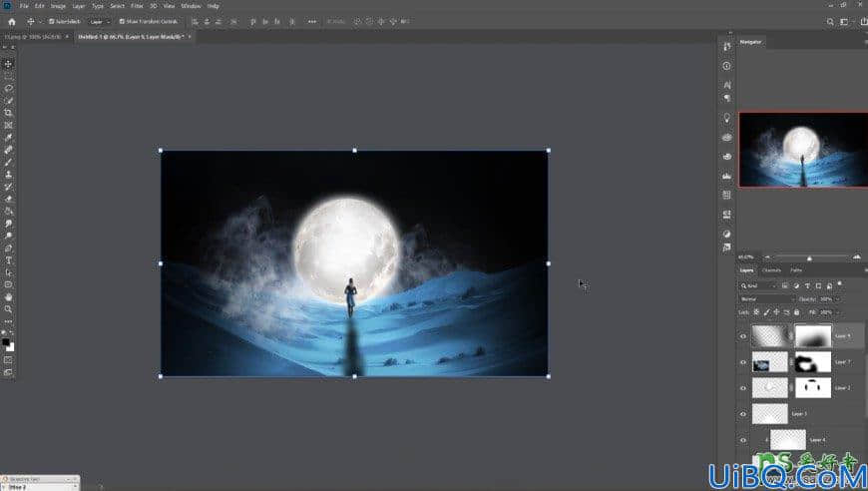Select the Zoom tool in toolbox
This screenshot has width=868, height=491.
tap(8, 309)
